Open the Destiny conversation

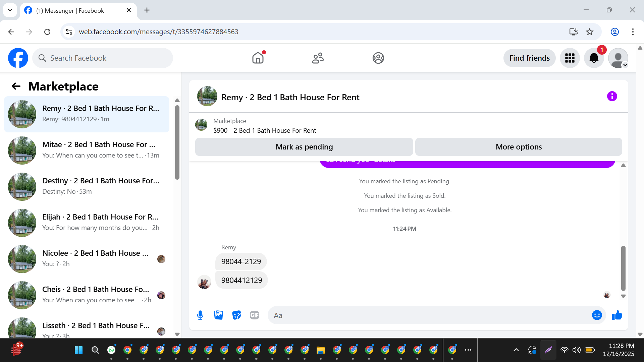(87, 187)
